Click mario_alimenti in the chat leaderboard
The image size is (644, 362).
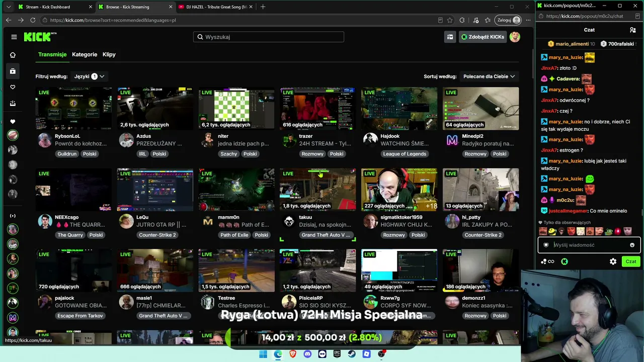572,44
